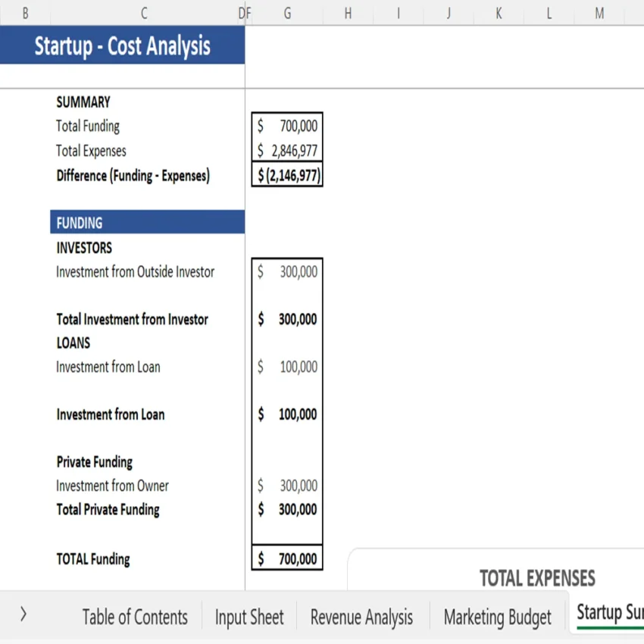Select the Total Private Funding label cell
644x644 pixels.
pyautogui.click(x=107, y=509)
